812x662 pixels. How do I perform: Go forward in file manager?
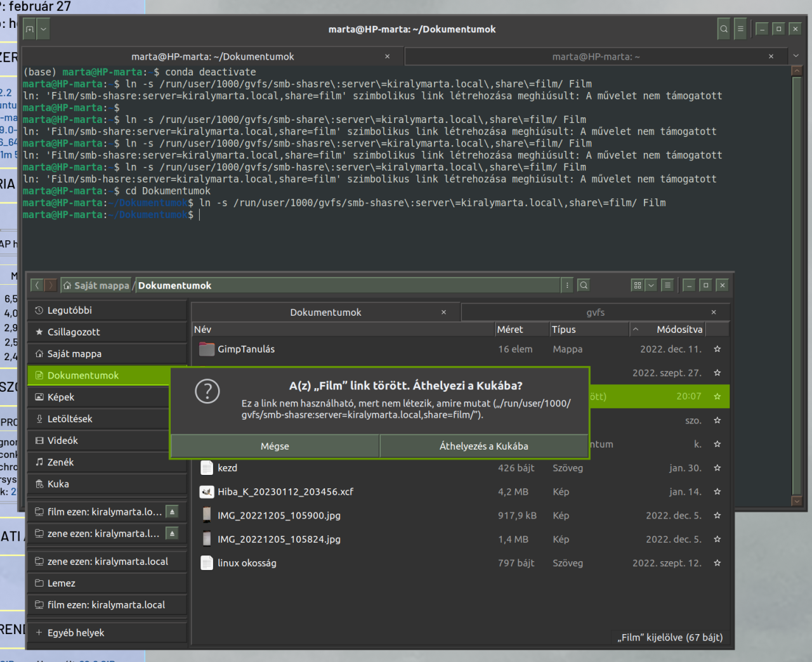click(51, 285)
